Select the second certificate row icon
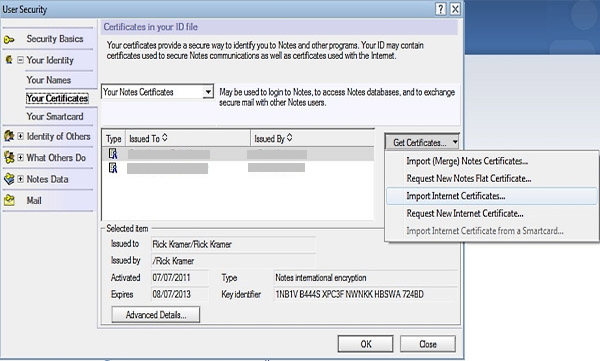The image size is (600, 361). coord(113,168)
